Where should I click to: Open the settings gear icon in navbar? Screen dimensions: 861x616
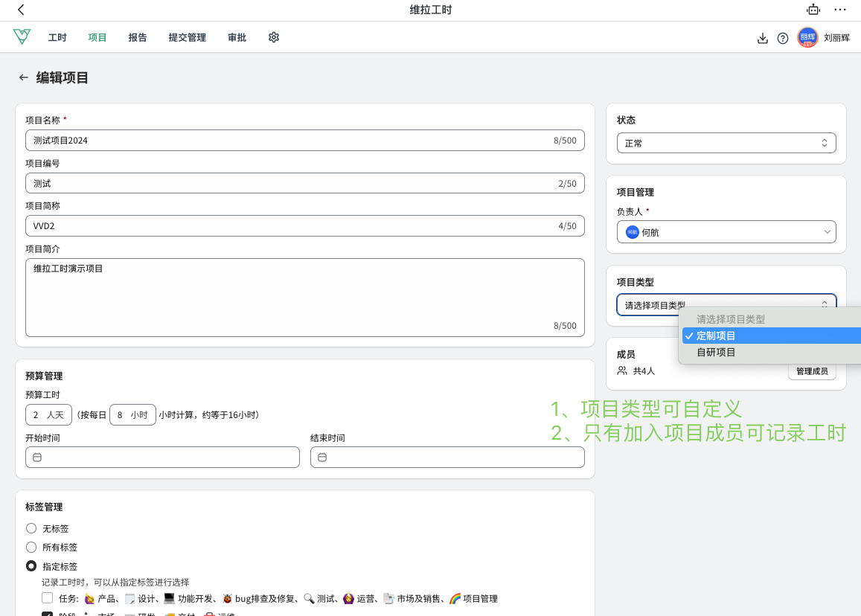[274, 37]
